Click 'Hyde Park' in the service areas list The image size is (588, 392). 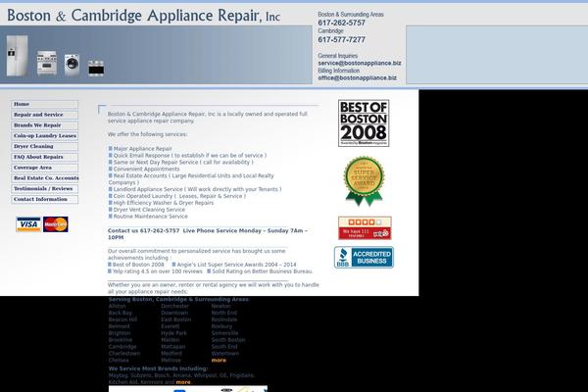pos(173,333)
